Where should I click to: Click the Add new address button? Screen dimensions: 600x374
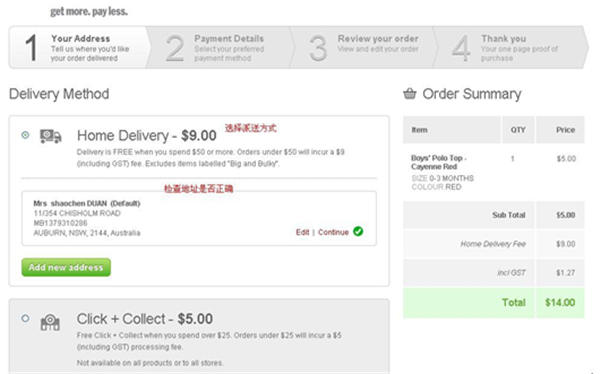[x=66, y=267]
